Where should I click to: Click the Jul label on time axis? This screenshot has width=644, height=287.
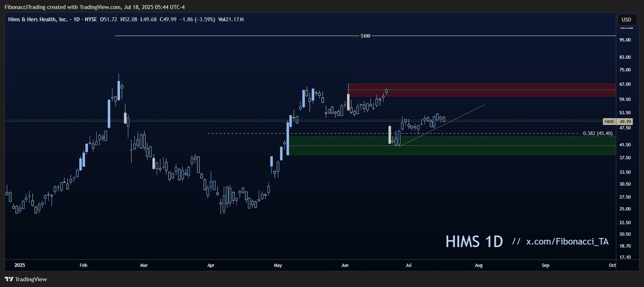pyautogui.click(x=409, y=265)
